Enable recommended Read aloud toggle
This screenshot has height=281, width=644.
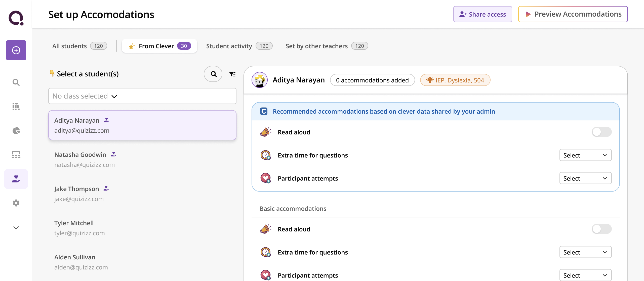coord(601,132)
